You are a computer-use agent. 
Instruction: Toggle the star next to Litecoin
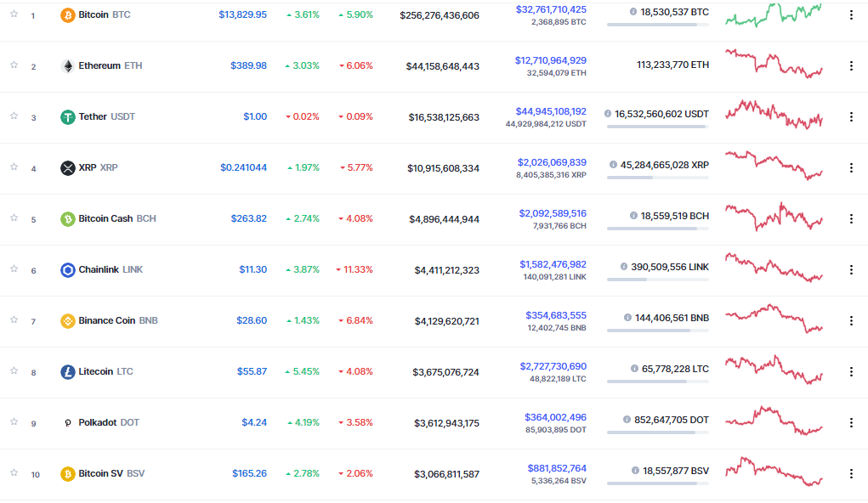pos(14,370)
